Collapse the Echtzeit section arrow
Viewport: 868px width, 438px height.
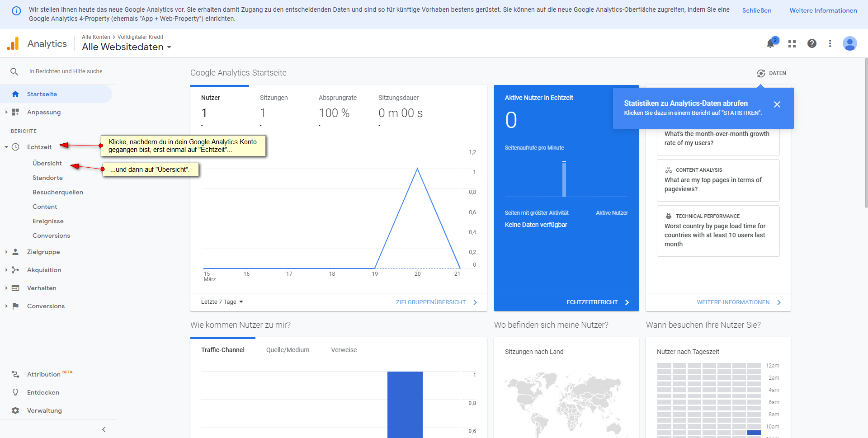tap(6, 147)
